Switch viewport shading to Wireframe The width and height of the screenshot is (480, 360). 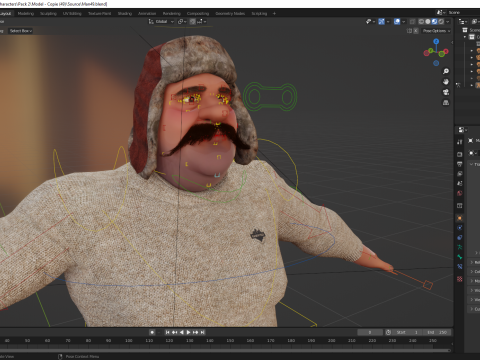click(x=421, y=22)
